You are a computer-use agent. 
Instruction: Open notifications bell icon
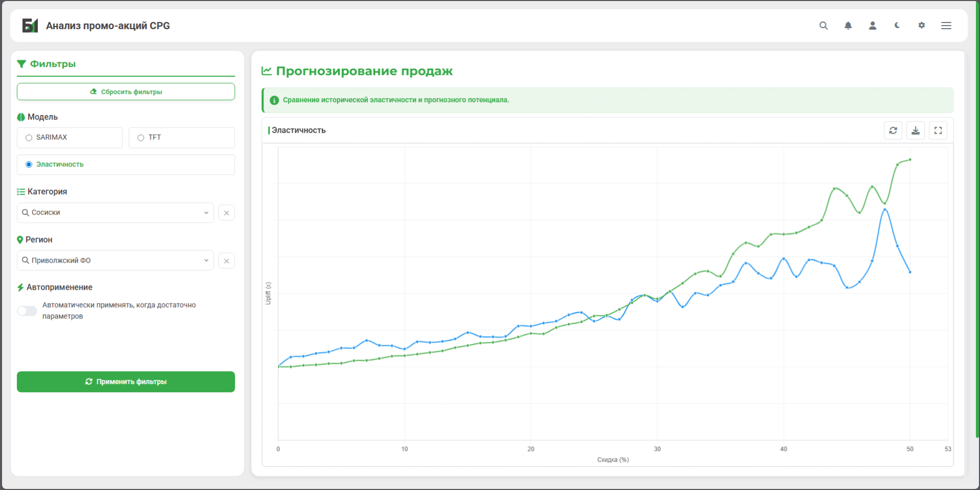click(848, 26)
